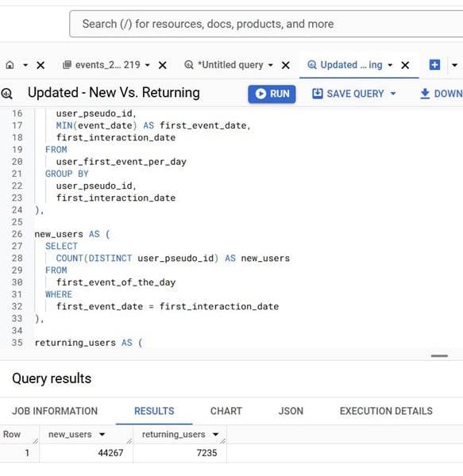Click line number 26 in the editor gutter
Image resolution: width=463 pixels, height=476 pixels.
point(17,234)
